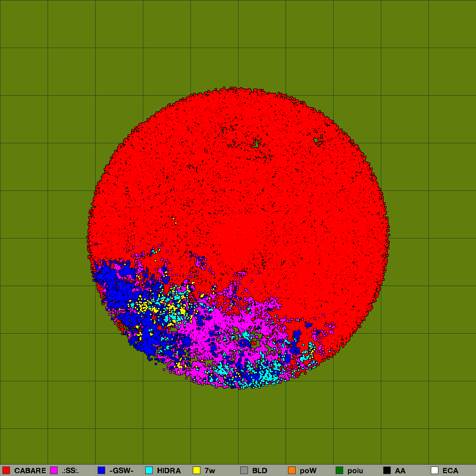The height and width of the screenshot is (476, 476).
Task: Click the -GSW- alliance label
Action: coord(121,471)
